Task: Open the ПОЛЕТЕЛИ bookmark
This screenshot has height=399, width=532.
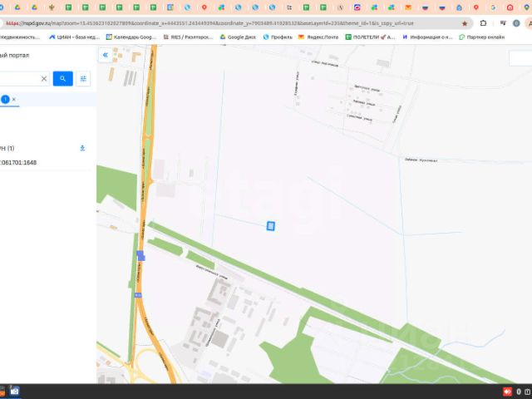Action: tap(370, 37)
